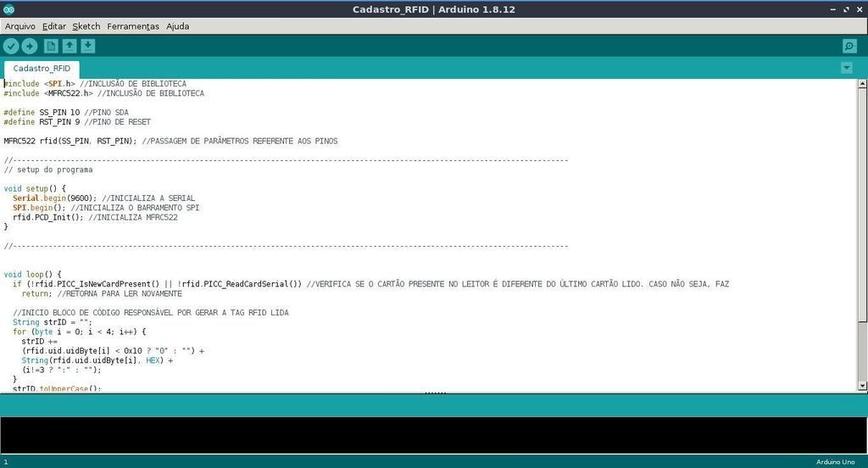Click the editor scrollbar down arrow
The height and width of the screenshot is (468, 868).
coord(862,386)
